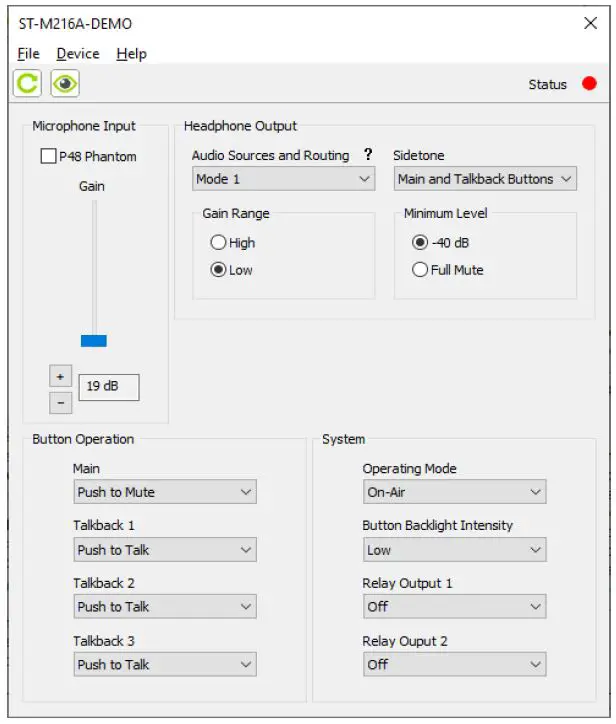Click the green refresh toolbar icon
Screen dimensions: 616x724
(27, 84)
